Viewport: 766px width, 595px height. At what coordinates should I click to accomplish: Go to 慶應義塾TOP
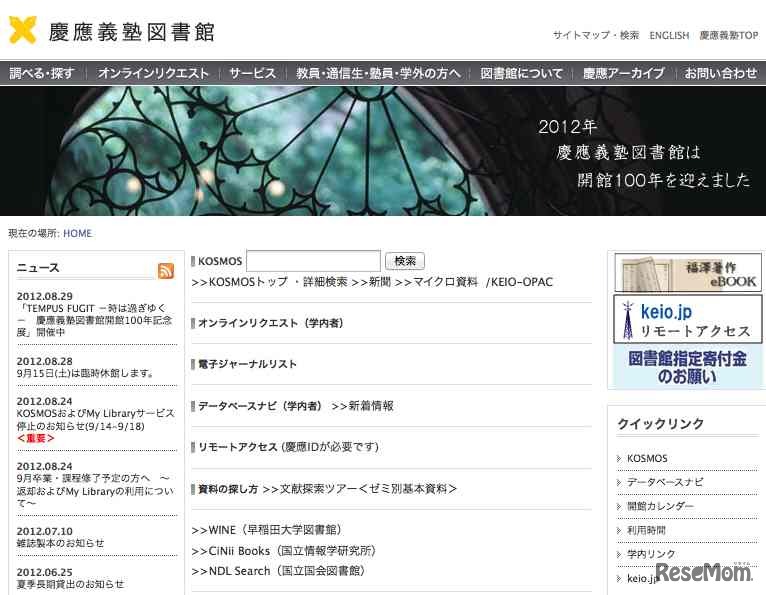[x=729, y=35]
